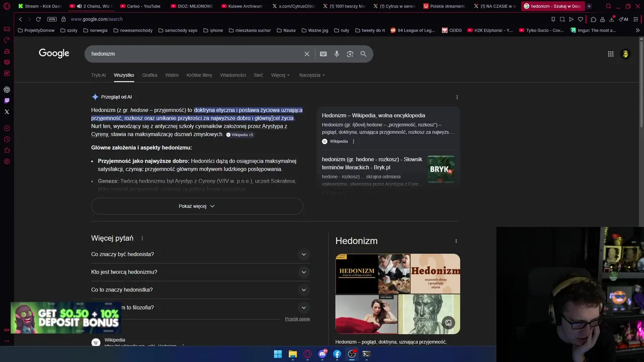Open Sieć results tab

[259, 75]
